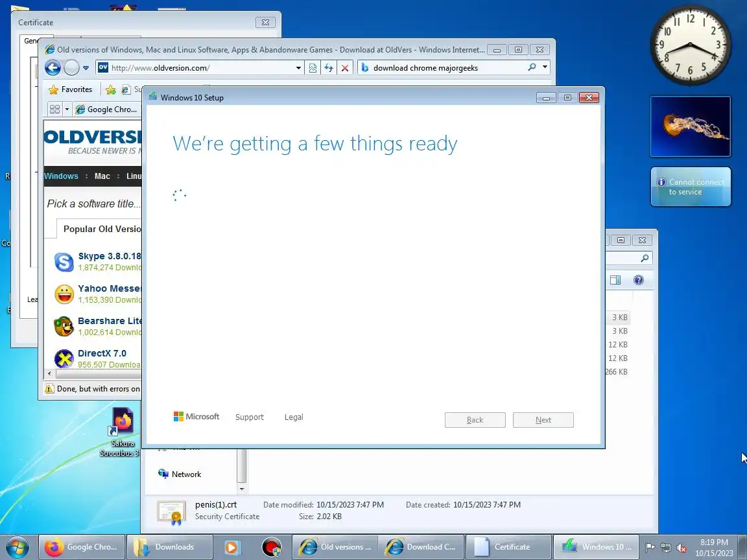The height and width of the screenshot is (560, 747).
Task: Click the Windows Media Player taskbar icon
Action: 233,547
